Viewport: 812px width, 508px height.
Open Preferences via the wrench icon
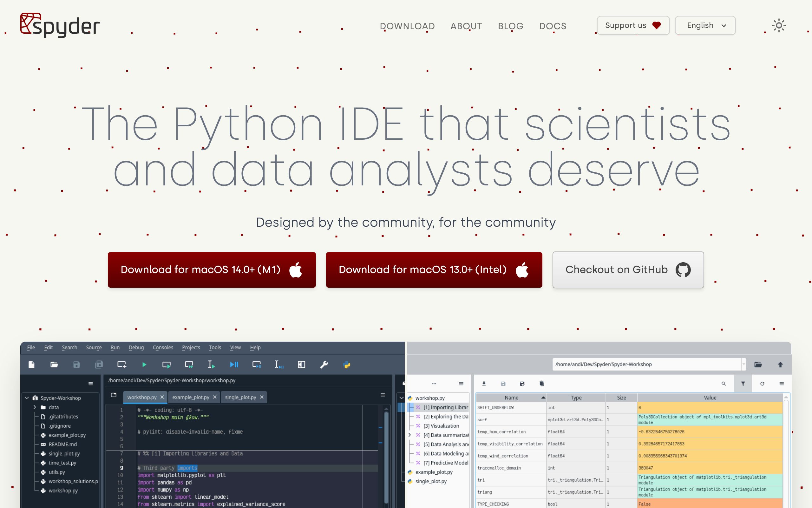point(324,364)
